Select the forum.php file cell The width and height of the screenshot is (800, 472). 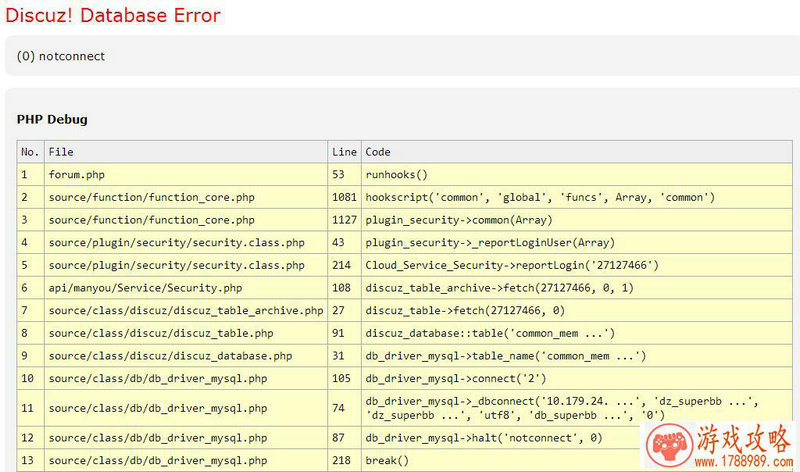(77, 174)
